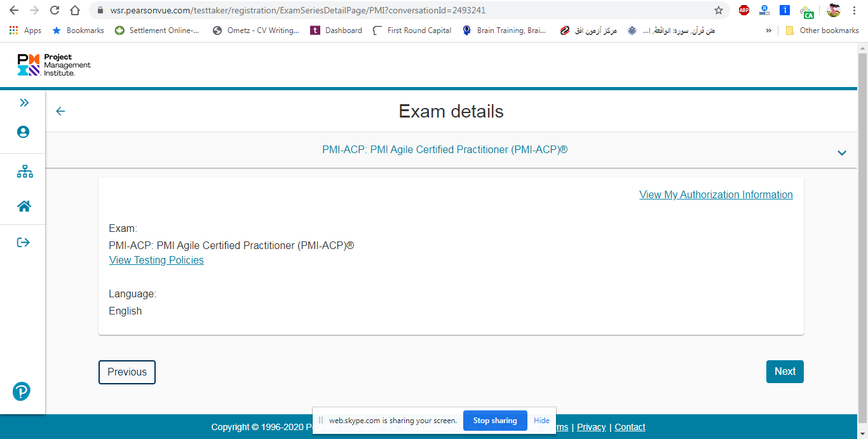Open the user profile icon in sidebar
Screen dimensions: 868x439
pos(24,132)
